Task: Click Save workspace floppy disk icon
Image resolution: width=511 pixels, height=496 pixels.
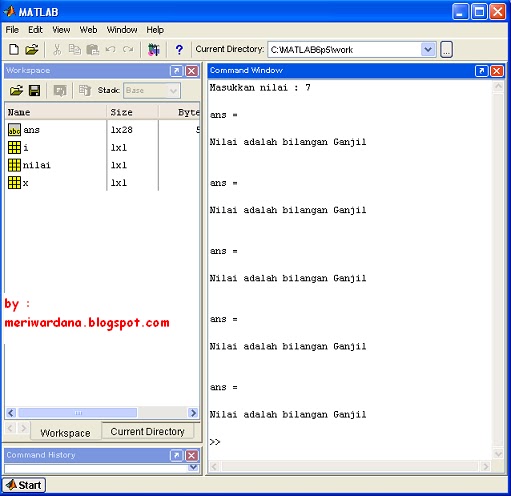Action: tap(34, 90)
